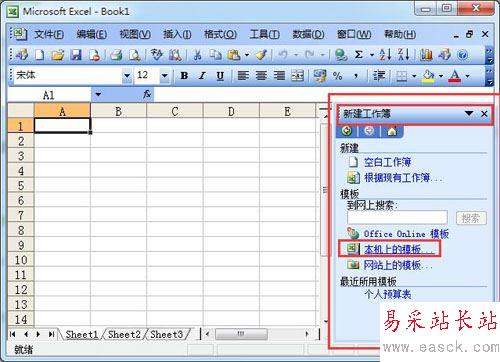Viewport: 500px width, 362px height.
Task: Click task pane Home icon
Action: [x=392, y=131]
